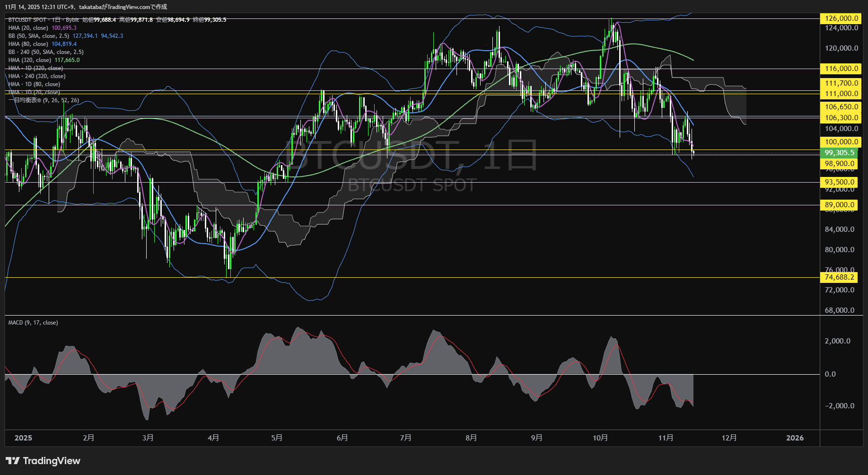The width and height of the screenshot is (868, 475).
Task: Click the chart creation info header text
Action: (x=86, y=7)
